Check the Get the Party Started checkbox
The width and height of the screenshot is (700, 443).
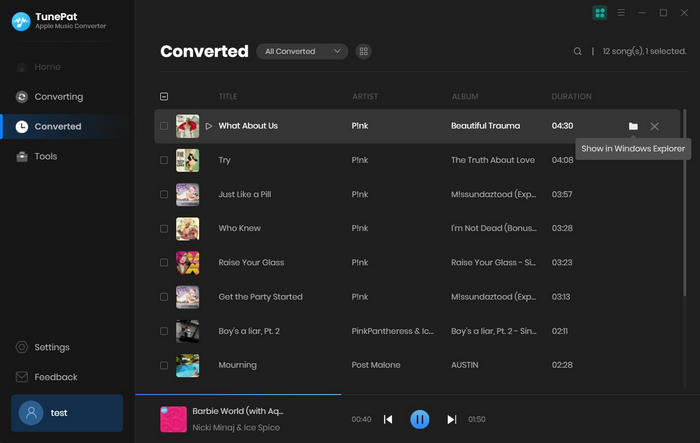click(x=164, y=297)
